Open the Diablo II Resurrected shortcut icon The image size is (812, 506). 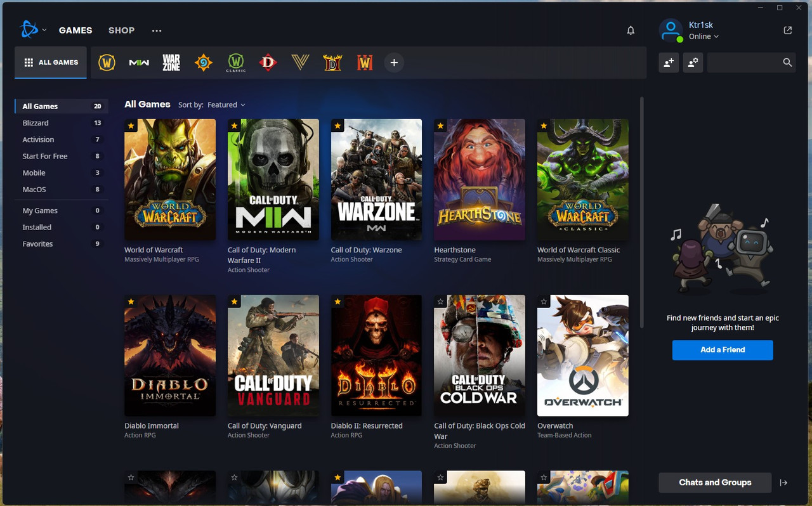click(x=332, y=62)
